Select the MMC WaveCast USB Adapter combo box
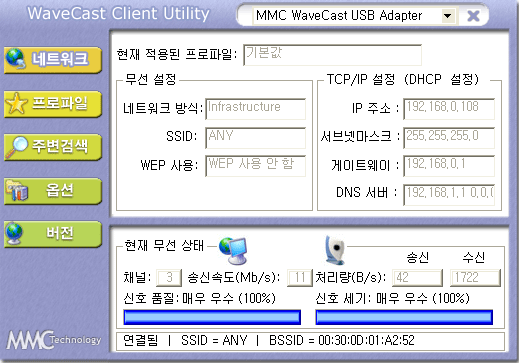 click(354, 16)
